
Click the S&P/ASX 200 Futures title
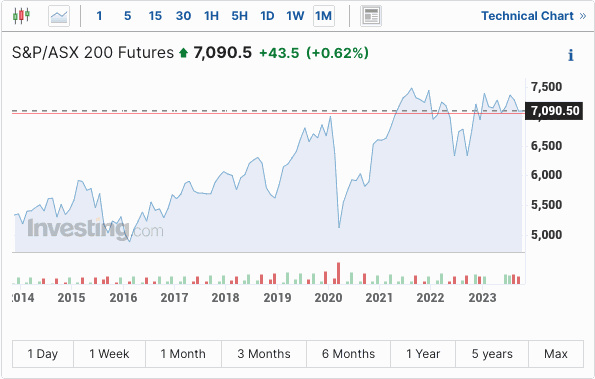(x=93, y=53)
